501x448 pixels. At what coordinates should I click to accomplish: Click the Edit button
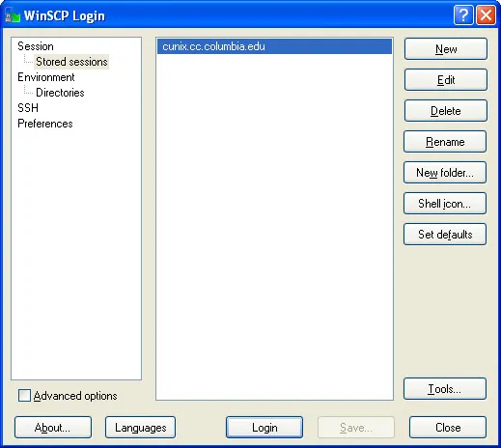click(446, 80)
